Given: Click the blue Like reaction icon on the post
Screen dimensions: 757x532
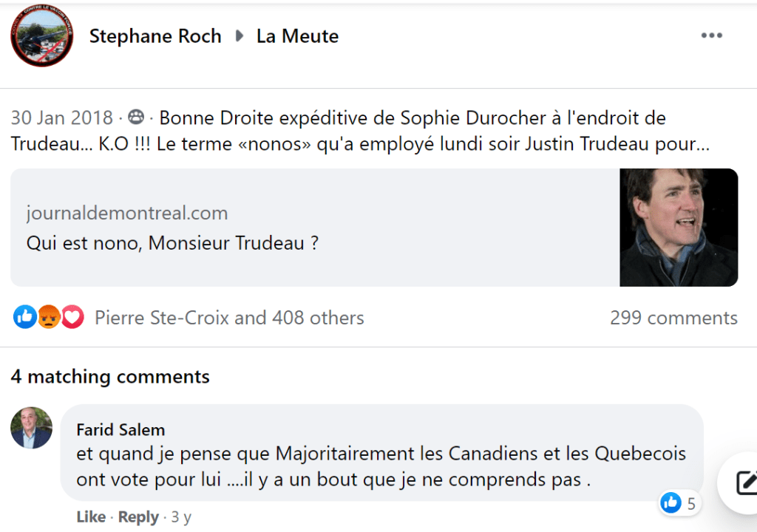Looking at the screenshot, I should [x=24, y=318].
